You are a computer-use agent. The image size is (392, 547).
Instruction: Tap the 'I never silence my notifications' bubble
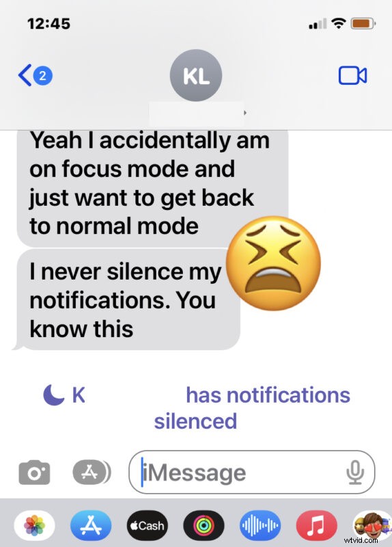128,299
